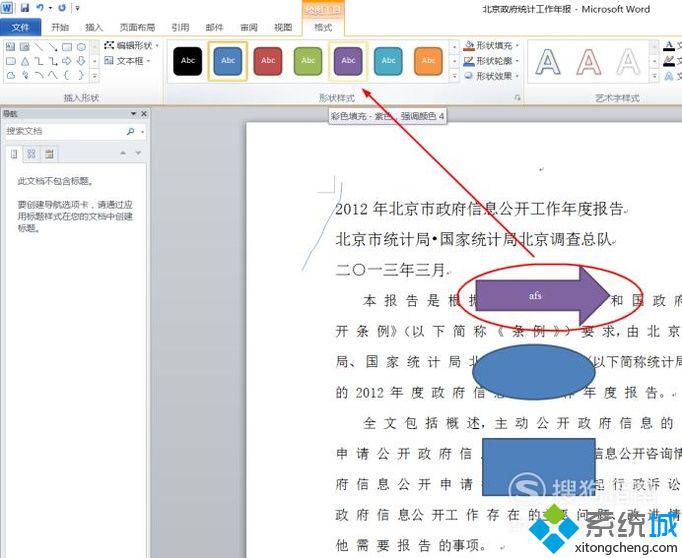Switch to the 插入 (Insert) tab
Viewport: 682px width, 558px height.
click(x=94, y=27)
